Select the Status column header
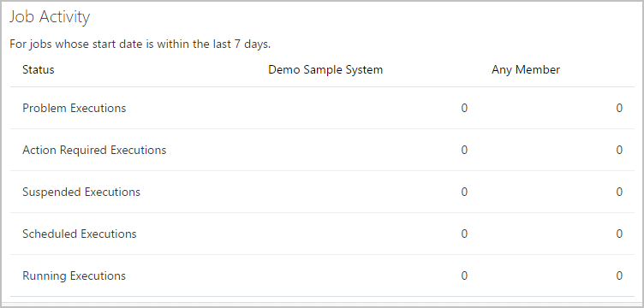Screen dimensions: 644x308 coord(39,69)
